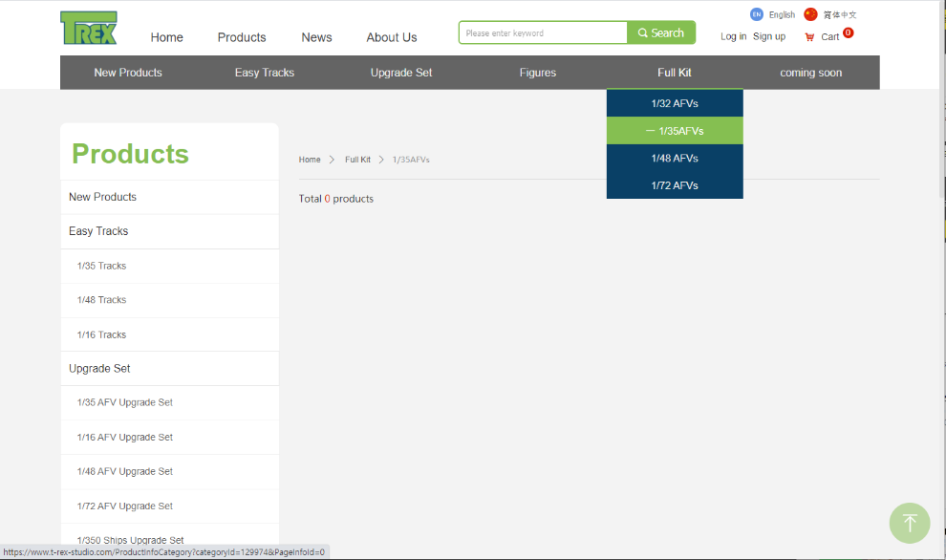Viewport: 946px width, 560px height.
Task: Choose 1/48 AFVs in dropdown
Action: coord(675,159)
